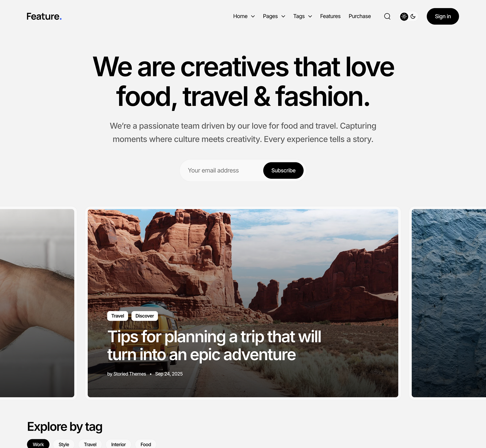The height and width of the screenshot is (448, 486).
Task: Select the Discover tag on featured post
Action: tap(145, 316)
